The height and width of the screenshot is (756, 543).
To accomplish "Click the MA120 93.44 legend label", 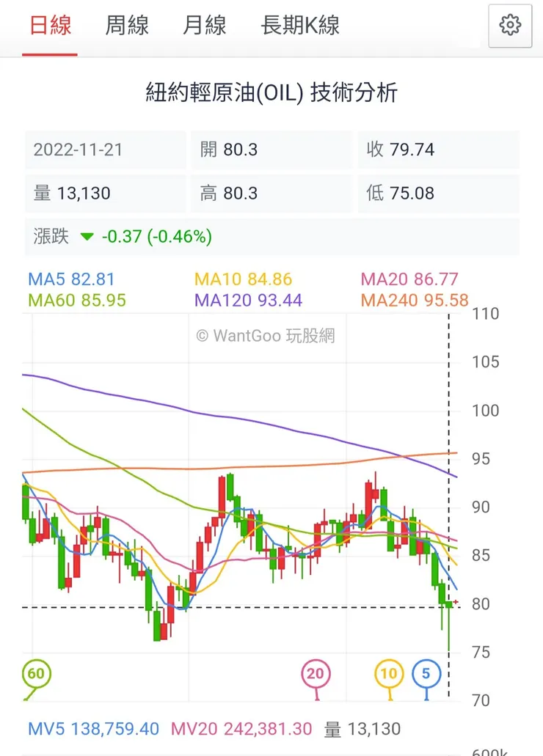I will [x=248, y=300].
